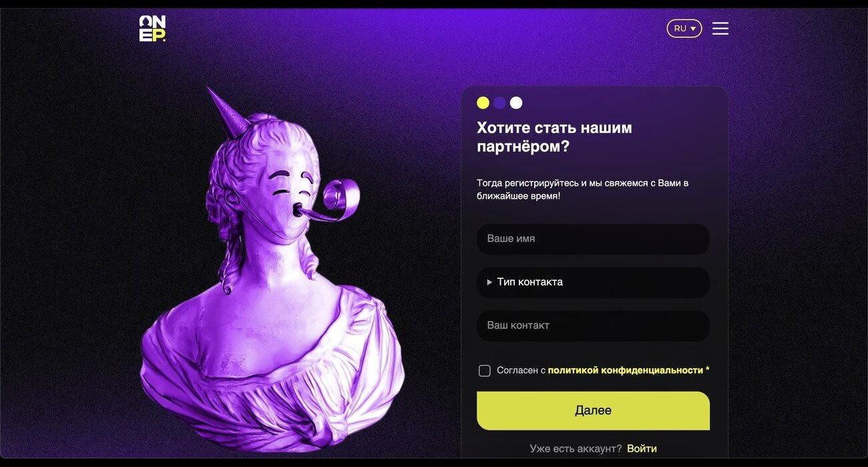Click the Далее button
Viewport: 868px width, 467px height.
[593, 410]
